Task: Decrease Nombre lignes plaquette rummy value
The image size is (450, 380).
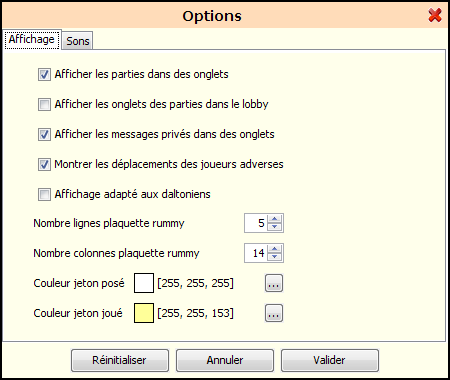Action: (x=275, y=227)
